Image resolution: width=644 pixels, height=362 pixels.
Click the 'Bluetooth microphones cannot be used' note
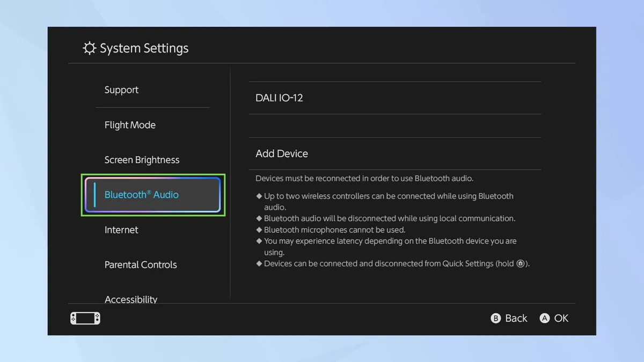[334, 230]
